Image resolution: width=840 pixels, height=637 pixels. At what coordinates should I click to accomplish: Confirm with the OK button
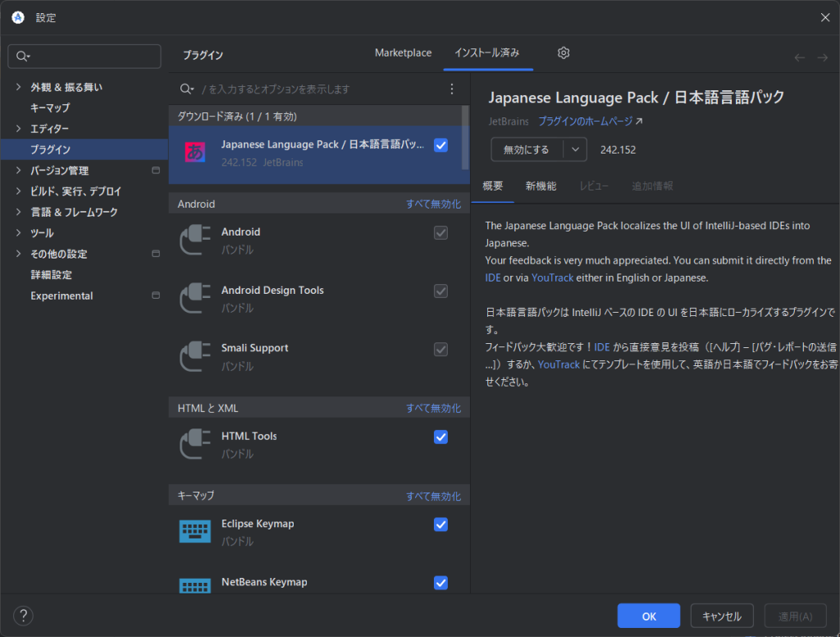pyautogui.click(x=649, y=616)
